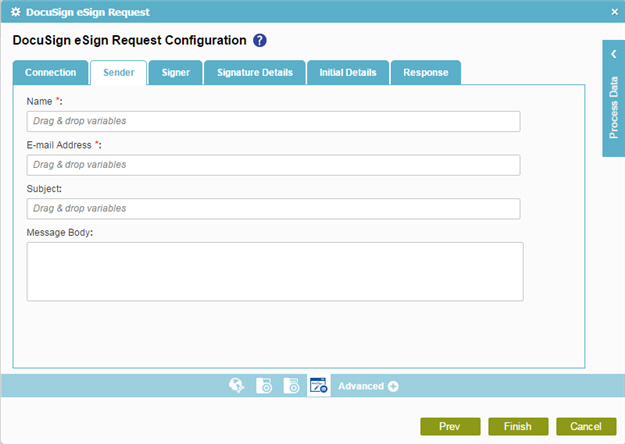This screenshot has width=625, height=444.
Task: Expand the Process Data side panel chevron
Action: (x=614, y=54)
